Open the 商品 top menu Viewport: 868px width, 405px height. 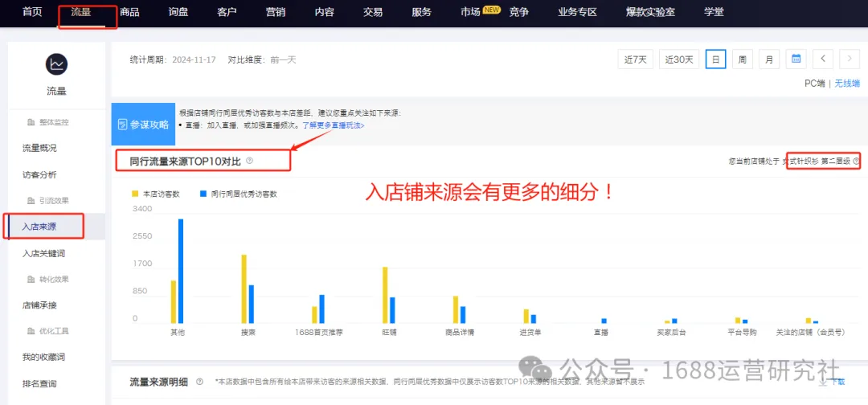(129, 11)
